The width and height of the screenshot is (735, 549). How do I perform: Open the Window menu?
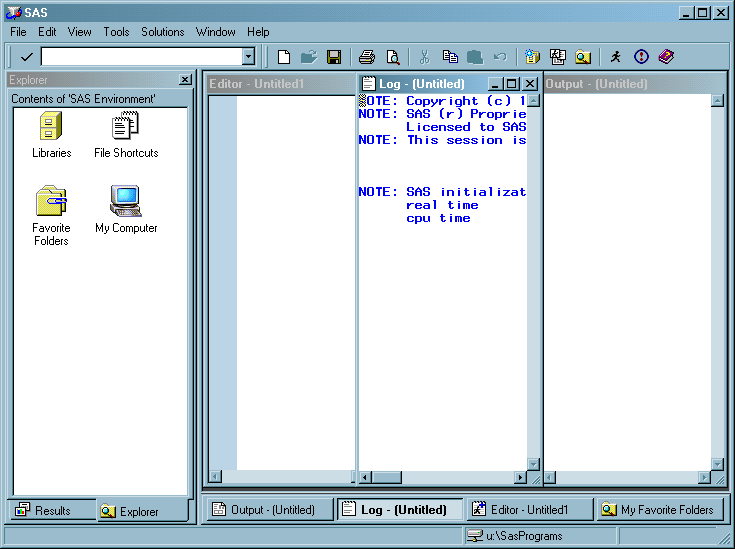(x=216, y=32)
